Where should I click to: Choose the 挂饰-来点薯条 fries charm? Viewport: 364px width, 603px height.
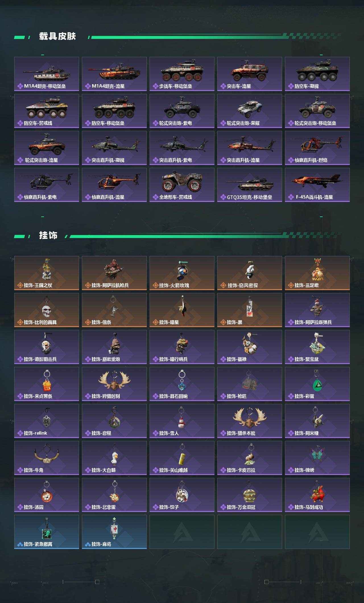coord(47,384)
